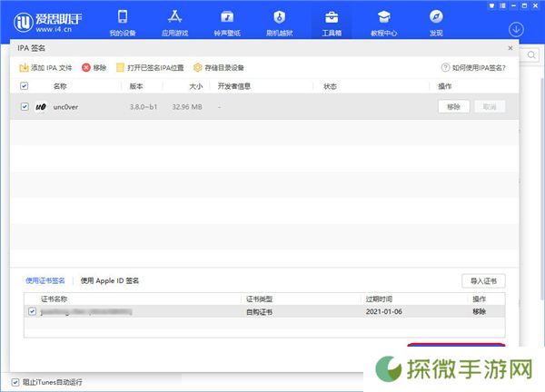Image resolution: width=545 pixels, height=392 pixels.
Task: Open the 发现 discover section
Action: 436,23
